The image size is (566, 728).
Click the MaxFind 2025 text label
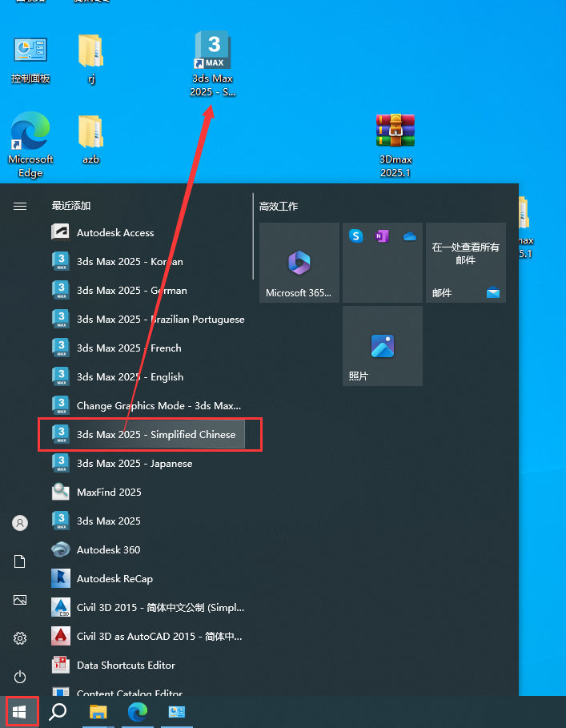point(109,492)
